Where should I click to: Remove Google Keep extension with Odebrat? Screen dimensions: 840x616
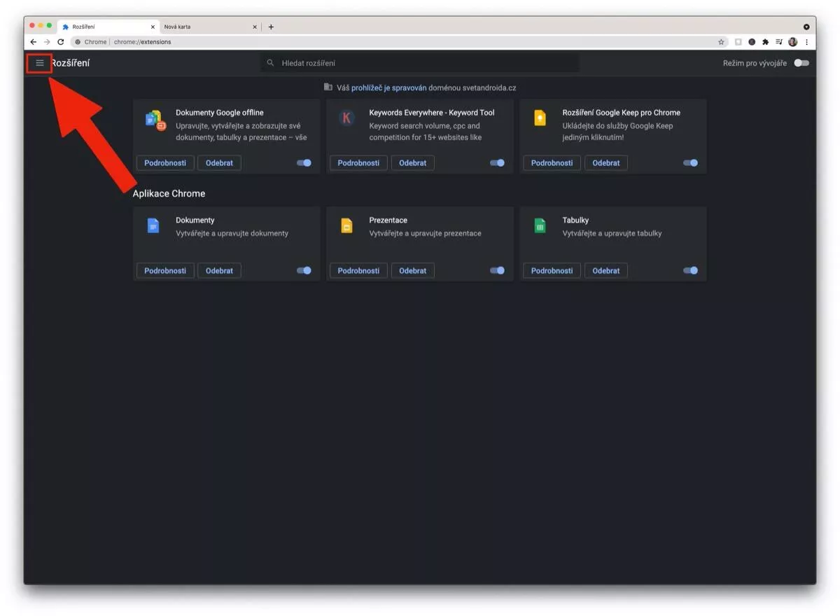click(x=606, y=162)
